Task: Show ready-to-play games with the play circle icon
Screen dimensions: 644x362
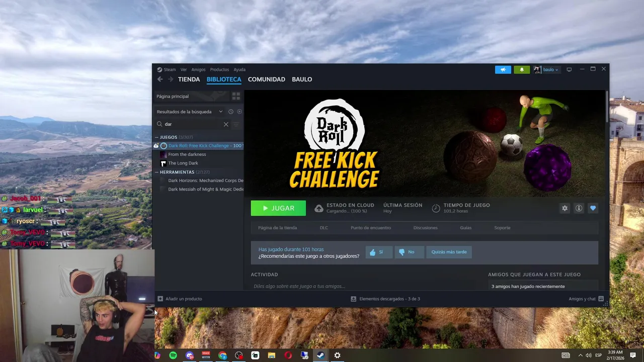Action: [x=239, y=112]
